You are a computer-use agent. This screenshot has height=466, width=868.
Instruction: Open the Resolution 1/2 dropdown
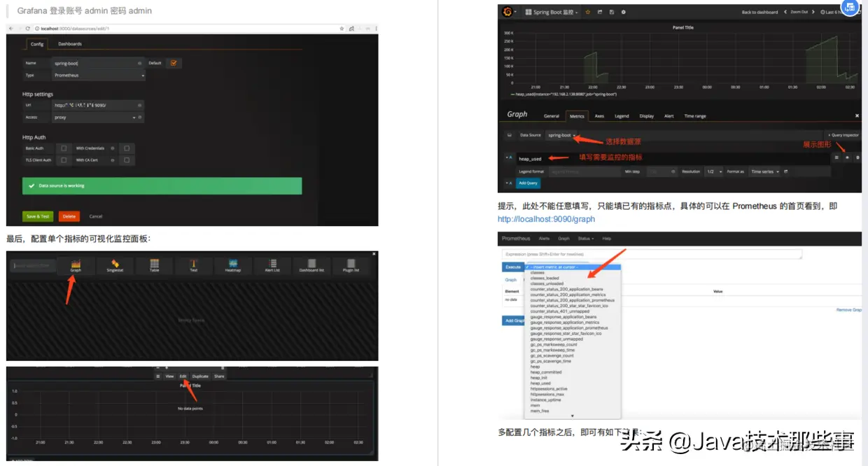click(713, 171)
